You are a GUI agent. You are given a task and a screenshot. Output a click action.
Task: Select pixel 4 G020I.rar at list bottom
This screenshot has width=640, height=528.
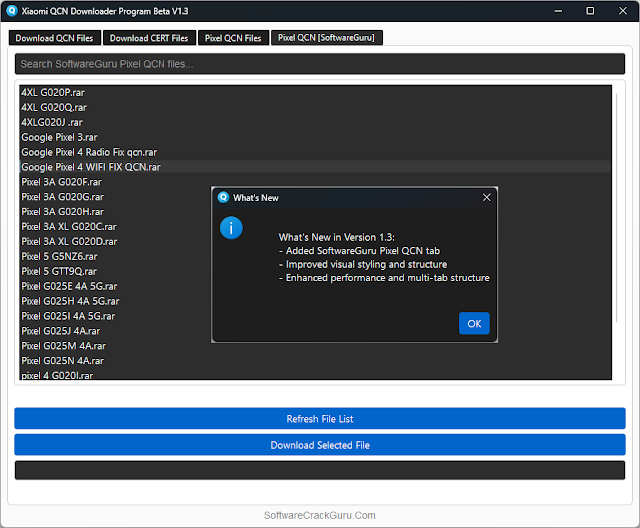pyautogui.click(x=315, y=375)
